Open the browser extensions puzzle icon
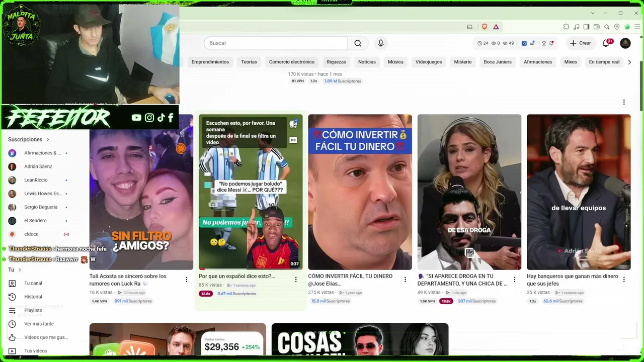Screen dimensions: 644x362 coord(566,27)
